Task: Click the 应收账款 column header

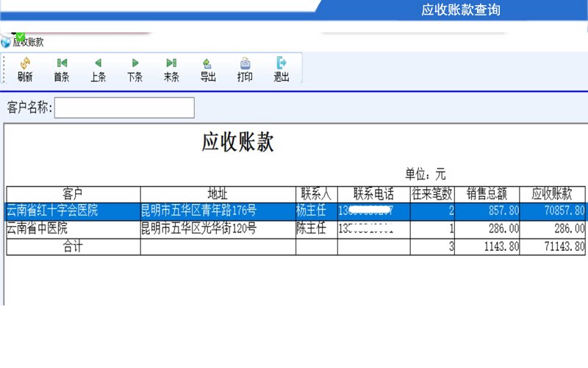Action: click(552, 194)
